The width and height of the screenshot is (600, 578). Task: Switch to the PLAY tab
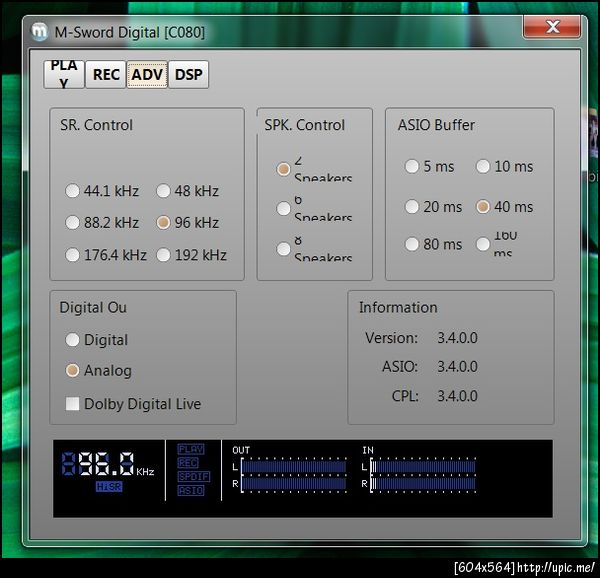pos(64,74)
